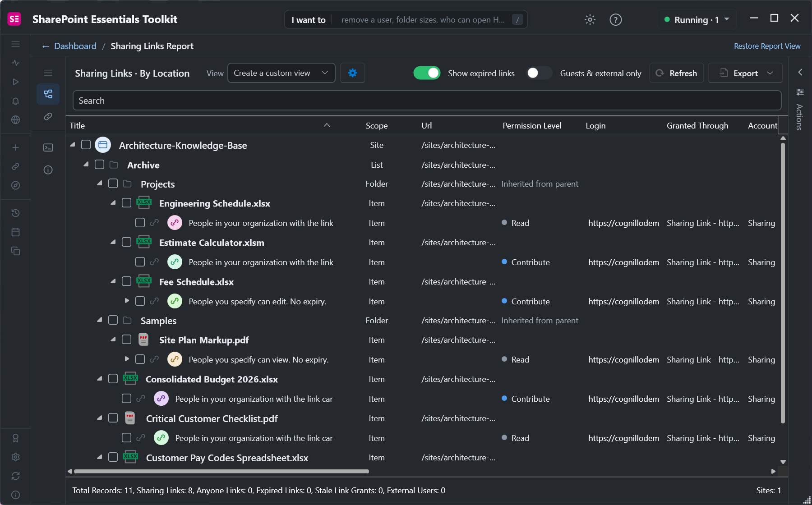812x505 pixels.
Task: Open the console terminal icon
Action: (x=48, y=147)
